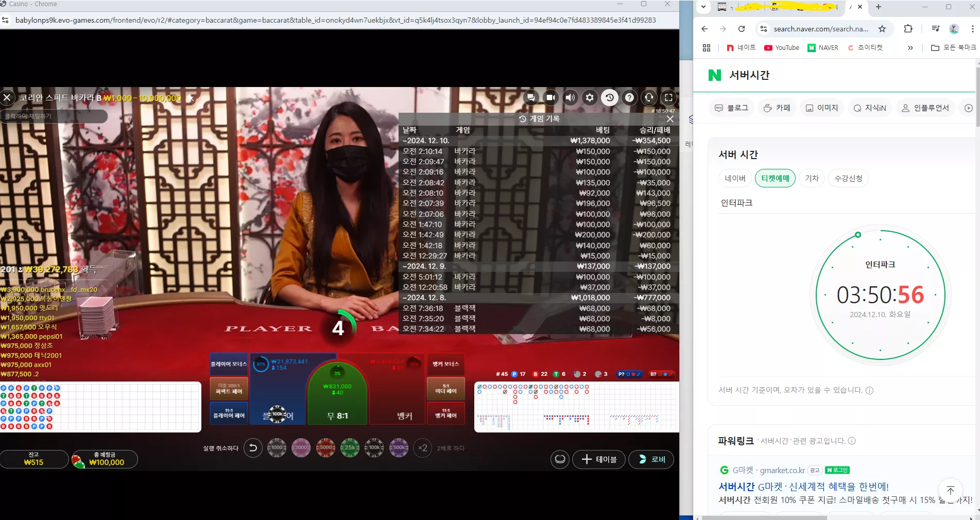Open the chat bubbles panel in the casino
The image size is (980, 520).
pos(531,97)
